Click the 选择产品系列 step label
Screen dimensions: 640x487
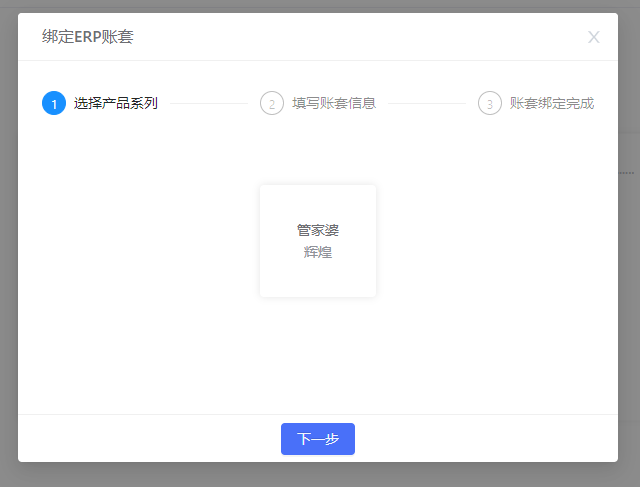coord(116,103)
